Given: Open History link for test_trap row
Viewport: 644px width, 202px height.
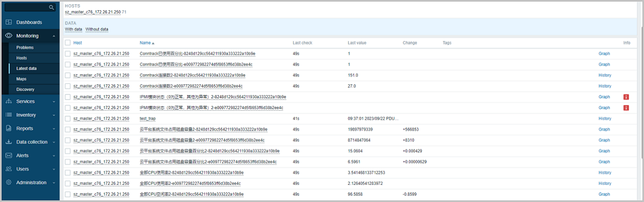Looking at the screenshot, I should [605, 118].
